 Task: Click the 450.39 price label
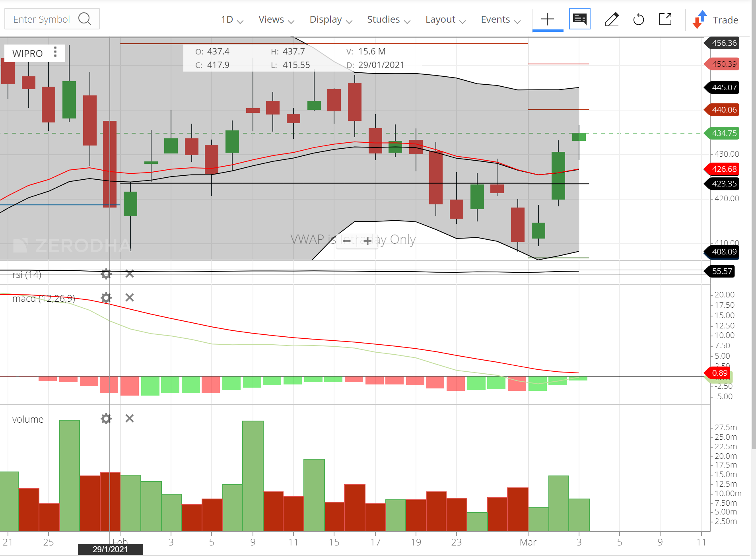tap(722, 64)
